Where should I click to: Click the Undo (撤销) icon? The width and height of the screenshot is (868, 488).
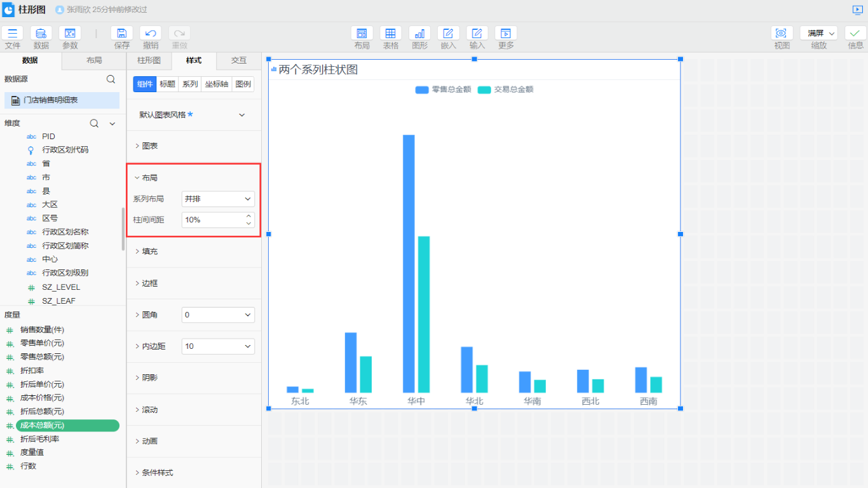(x=151, y=34)
